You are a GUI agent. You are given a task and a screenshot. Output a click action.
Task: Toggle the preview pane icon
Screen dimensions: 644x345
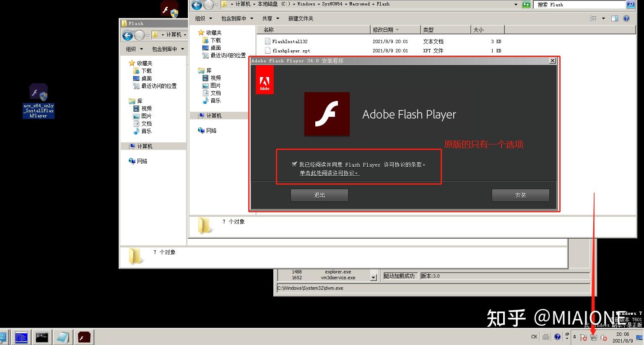tap(615, 18)
